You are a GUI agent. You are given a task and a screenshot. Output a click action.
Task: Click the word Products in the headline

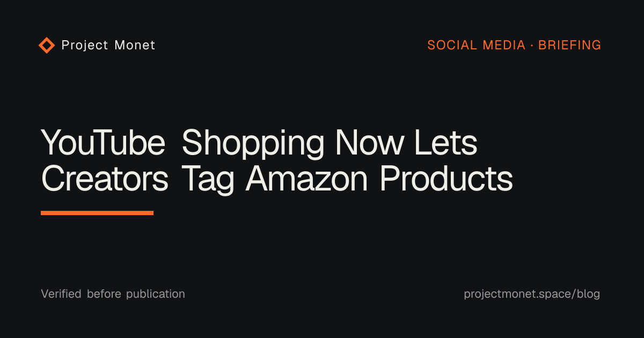(446, 179)
